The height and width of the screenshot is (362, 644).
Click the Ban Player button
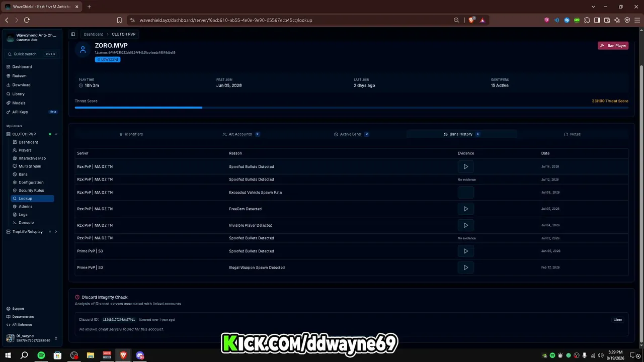click(613, 46)
